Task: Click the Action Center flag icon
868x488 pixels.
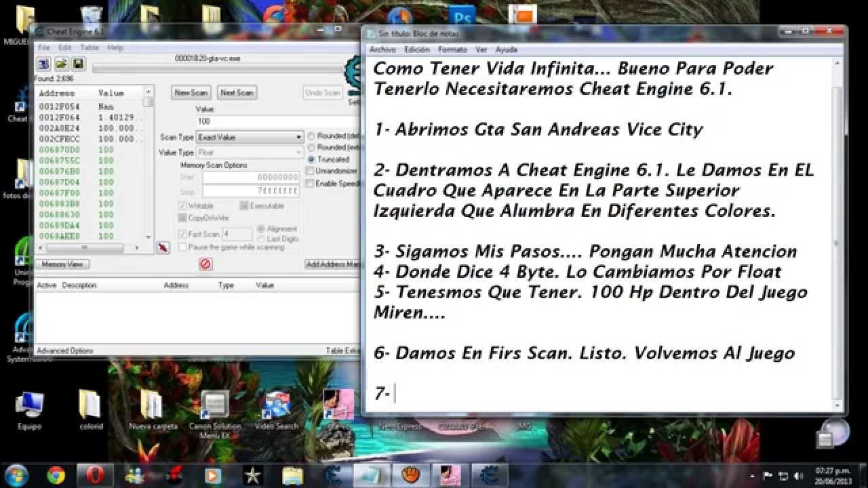Action: point(768,475)
